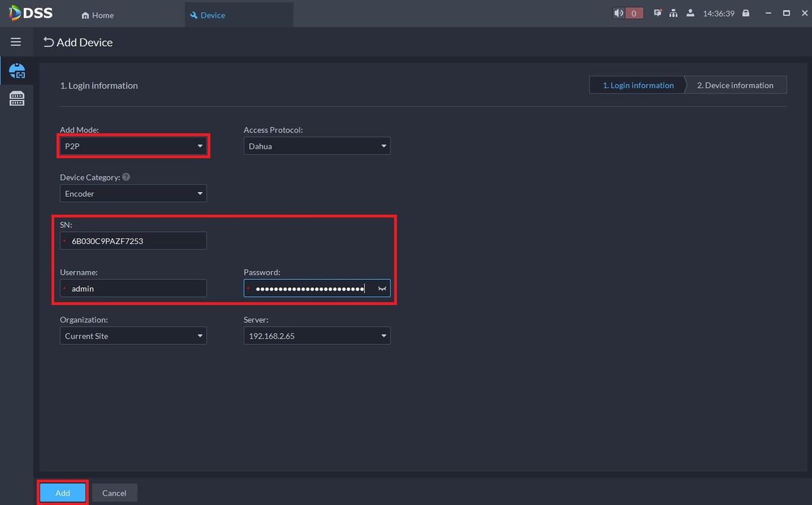Click the Cancel button
Screen dimensions: 812x505
point(114,493)
